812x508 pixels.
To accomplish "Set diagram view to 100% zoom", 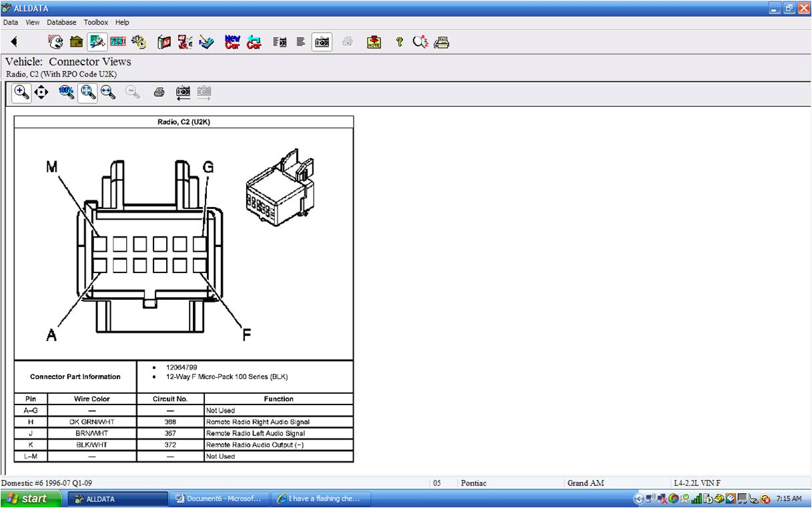I will (x=65, y=92).
